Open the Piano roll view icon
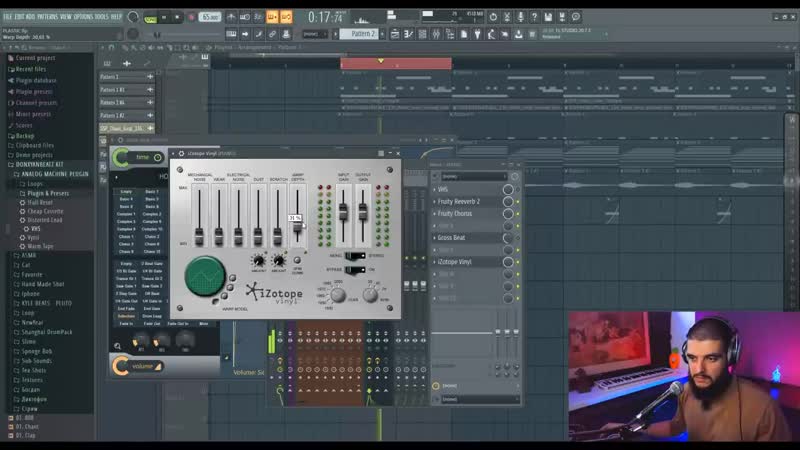The height and width of the screenshot is (450, 800). (408, 34)
